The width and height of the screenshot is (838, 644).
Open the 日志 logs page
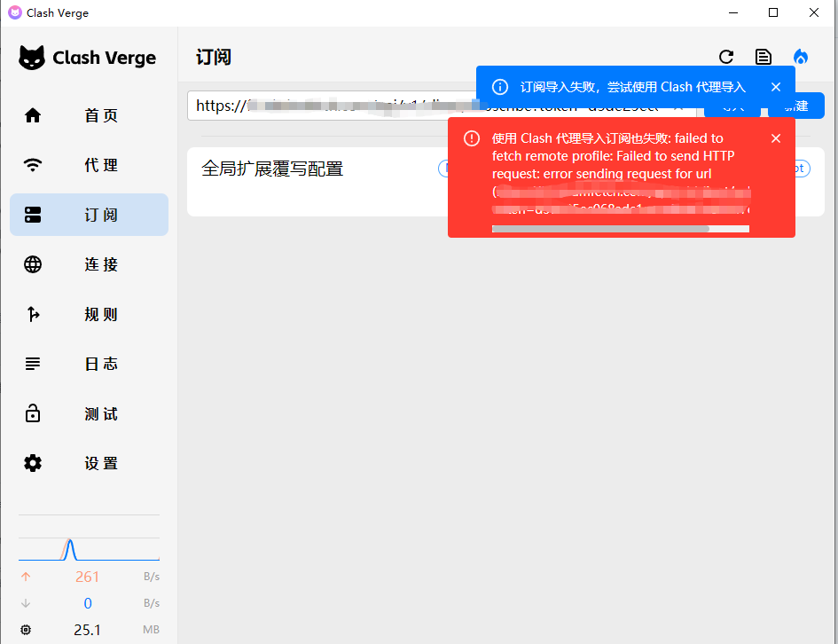coord(89,364)
